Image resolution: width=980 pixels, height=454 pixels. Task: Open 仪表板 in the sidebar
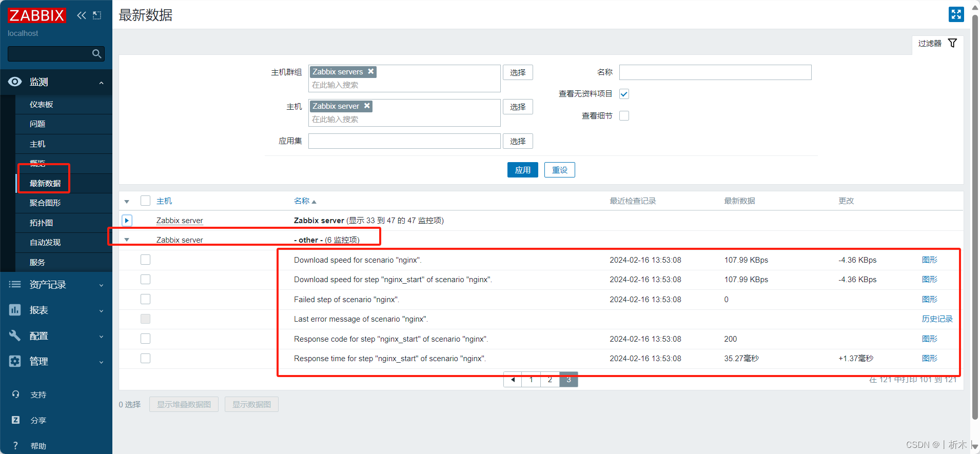click(41, 104)
